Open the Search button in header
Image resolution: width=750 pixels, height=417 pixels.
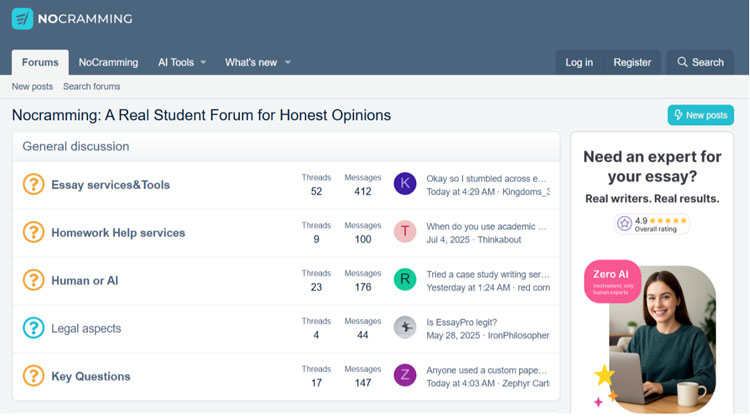(x=700, y=62)
